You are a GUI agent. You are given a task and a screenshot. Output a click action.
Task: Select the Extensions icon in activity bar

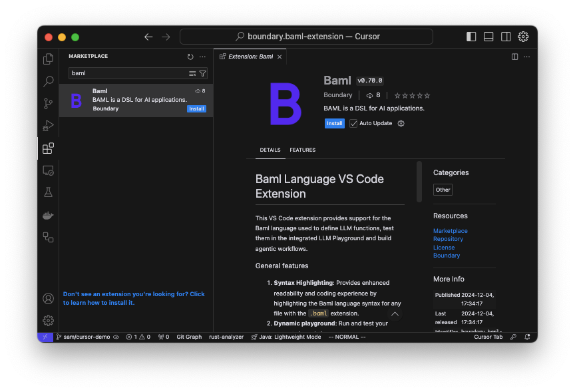coord(48,148)
